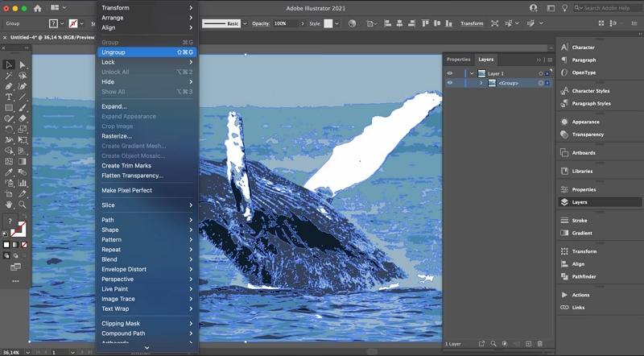The height and width of the screenshot is (356, 644).
Task: Toggle visibility of the <Group> sublayer
Action: pyautogui.click(x=450, y=83)
